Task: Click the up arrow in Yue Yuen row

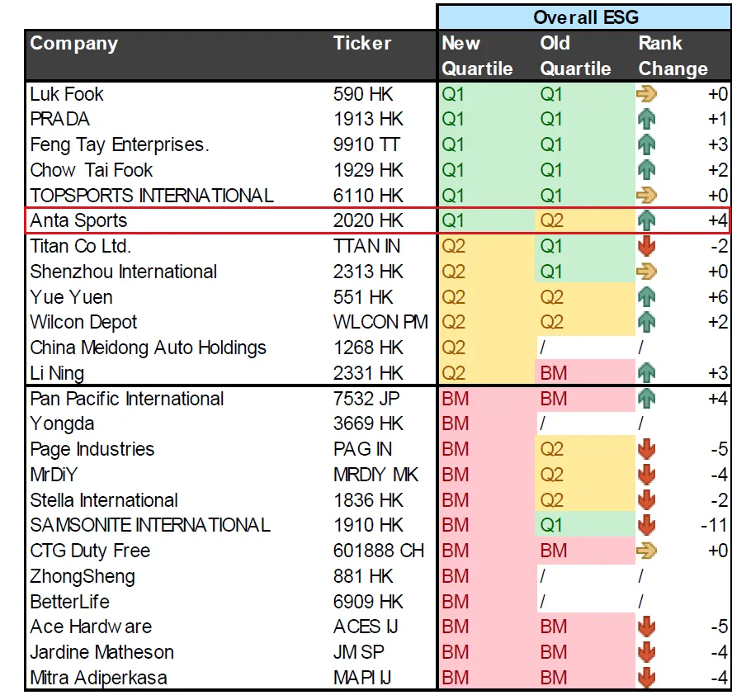Action: [x=646, y=297]
